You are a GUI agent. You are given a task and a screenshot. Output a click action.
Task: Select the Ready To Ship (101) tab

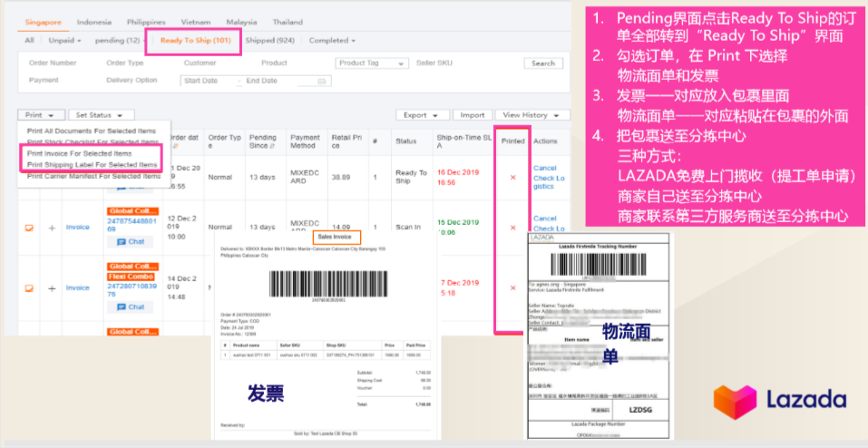tap(195, 41)
